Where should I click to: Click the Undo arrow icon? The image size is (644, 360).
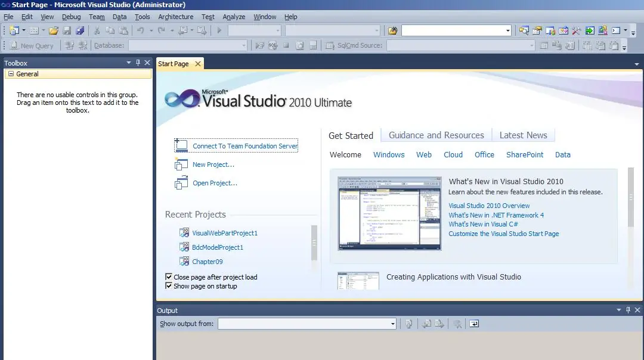141,30
